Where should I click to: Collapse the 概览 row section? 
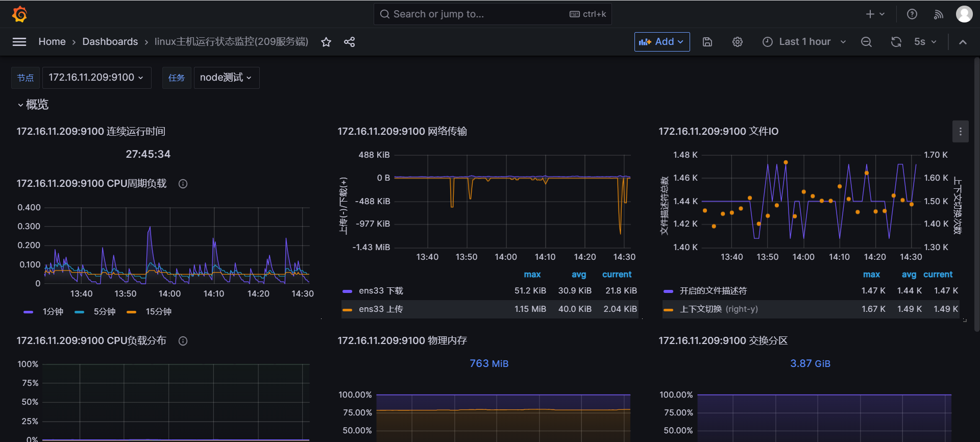tap(33, 105)
